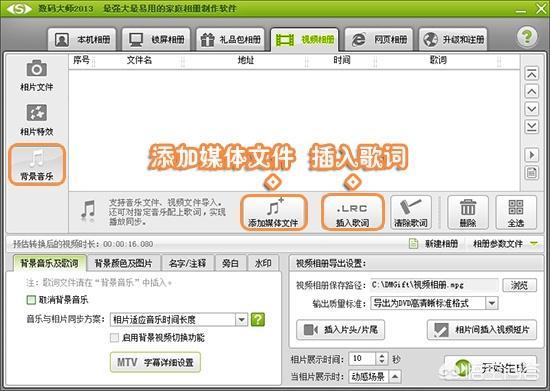Open the 升级和注册 tab
Screen dimensions: 550x391
(x=453, y=40)
